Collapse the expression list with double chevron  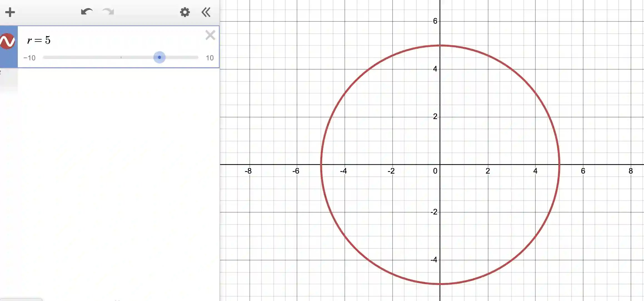click(206, 12)
